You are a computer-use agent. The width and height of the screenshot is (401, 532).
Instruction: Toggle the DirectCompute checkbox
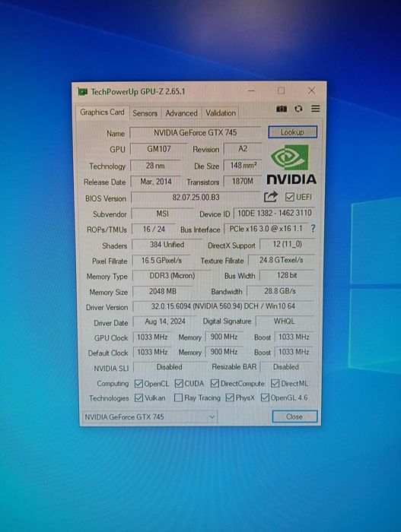click(215, 383)
